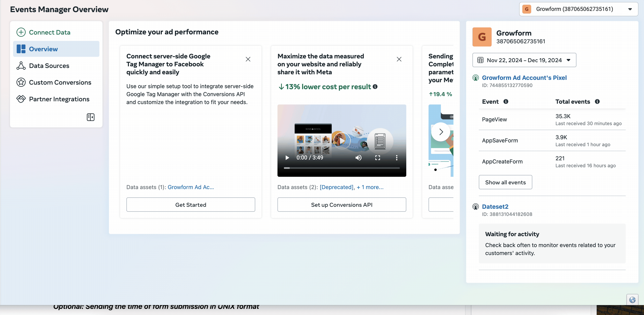Image resolution: width=644 pixels, height=315 pixels.
Task: Click the video progress bar
Action: point(342,168)
